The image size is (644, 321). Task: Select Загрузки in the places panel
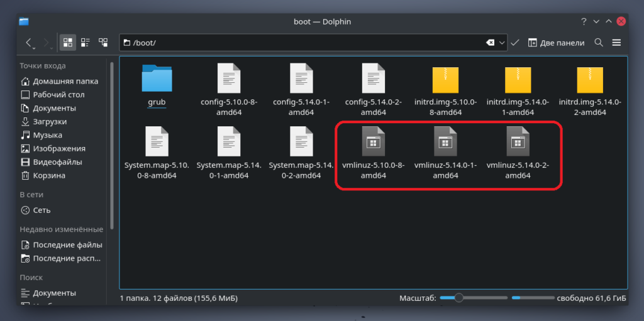(50, 121)
